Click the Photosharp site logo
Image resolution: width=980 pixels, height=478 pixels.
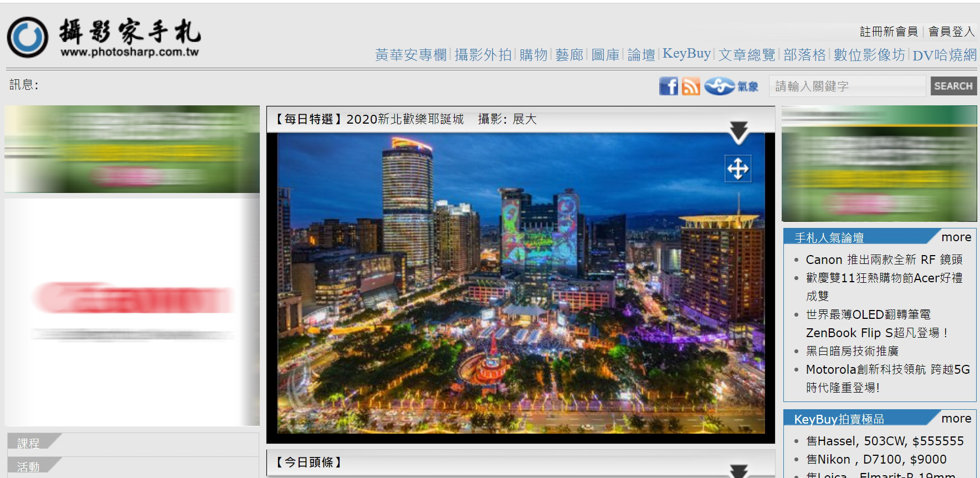[x=104, y=37]
